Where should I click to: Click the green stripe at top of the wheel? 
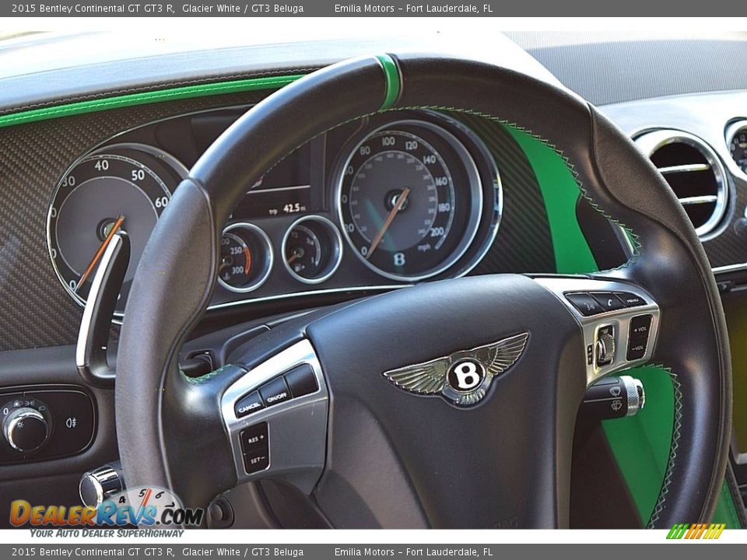click(x=389, y=82)
